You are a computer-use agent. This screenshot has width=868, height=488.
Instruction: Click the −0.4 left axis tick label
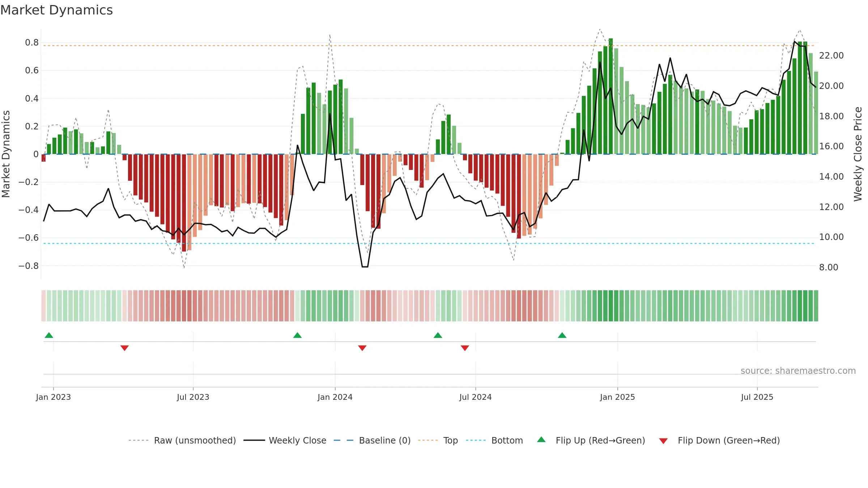(29, 210)
